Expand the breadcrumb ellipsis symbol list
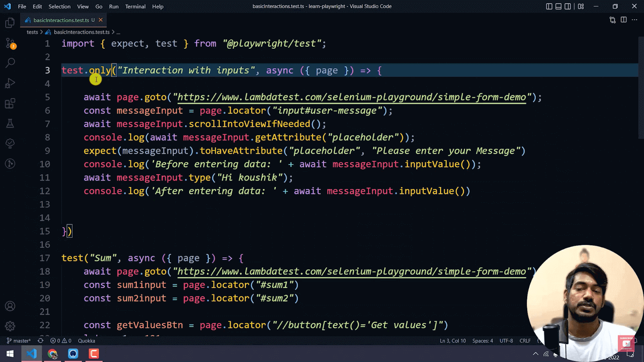 [x=118, y=32]
